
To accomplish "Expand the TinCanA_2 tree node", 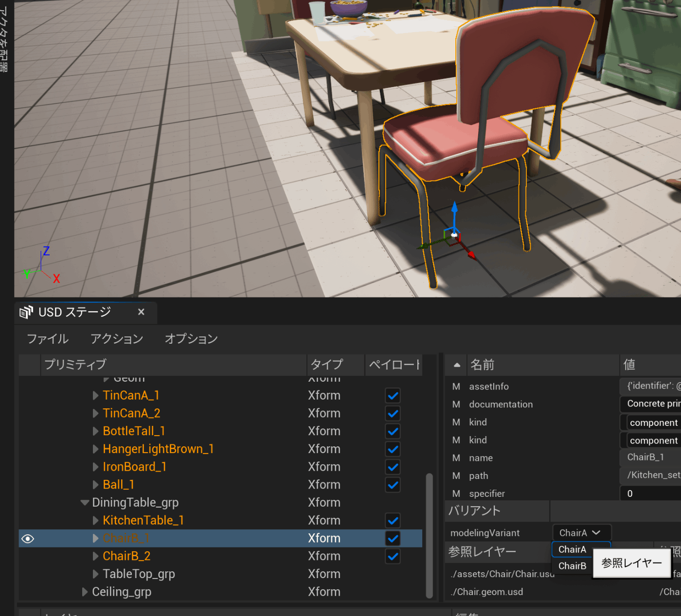I will point(96,414).
